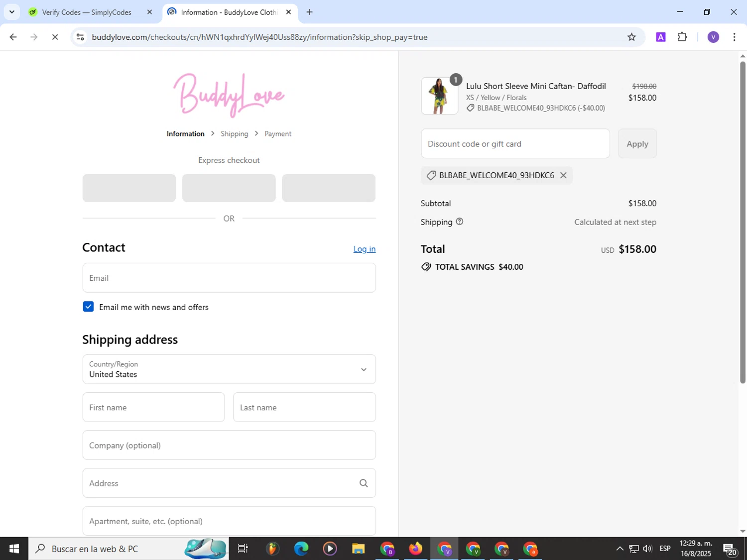747x560 pixels.
Task: Follow the Log in link
Action: (x=365, y=249)
